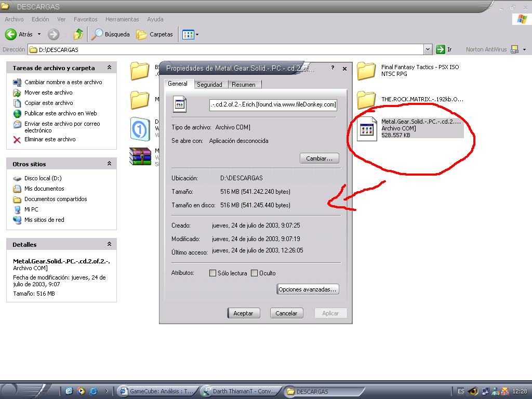Open the Edición menu

coord(41,19)
